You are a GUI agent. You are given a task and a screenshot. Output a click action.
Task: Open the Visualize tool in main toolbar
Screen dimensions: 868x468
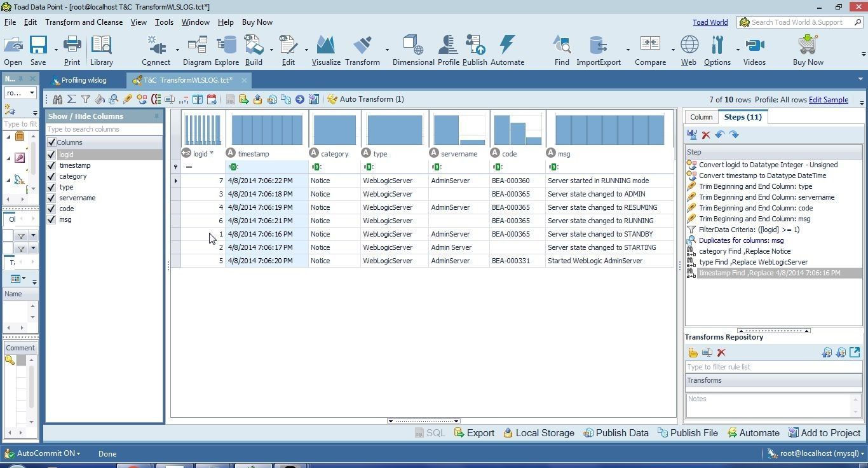(326, 51)
